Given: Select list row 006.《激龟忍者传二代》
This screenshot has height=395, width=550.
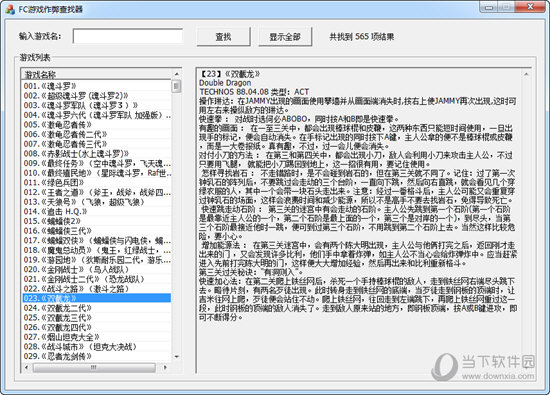Looking at the screenshot, I should point(97,134).
